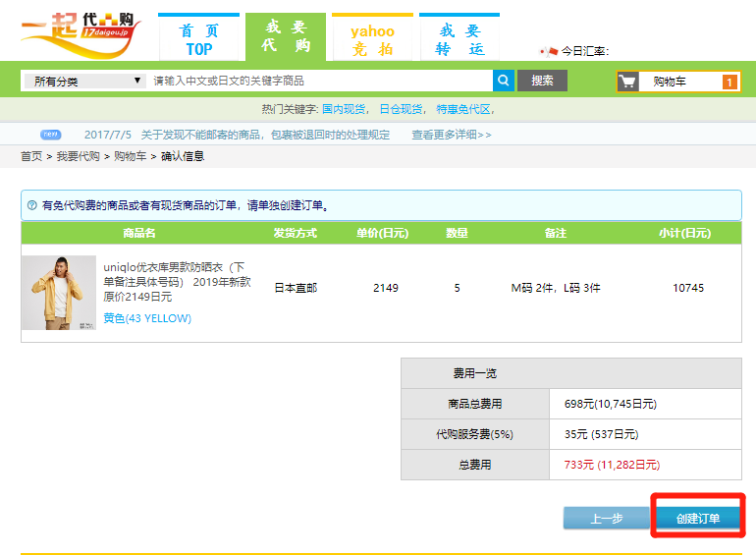Switch to the 我要代购 tab

pos(286,37)
